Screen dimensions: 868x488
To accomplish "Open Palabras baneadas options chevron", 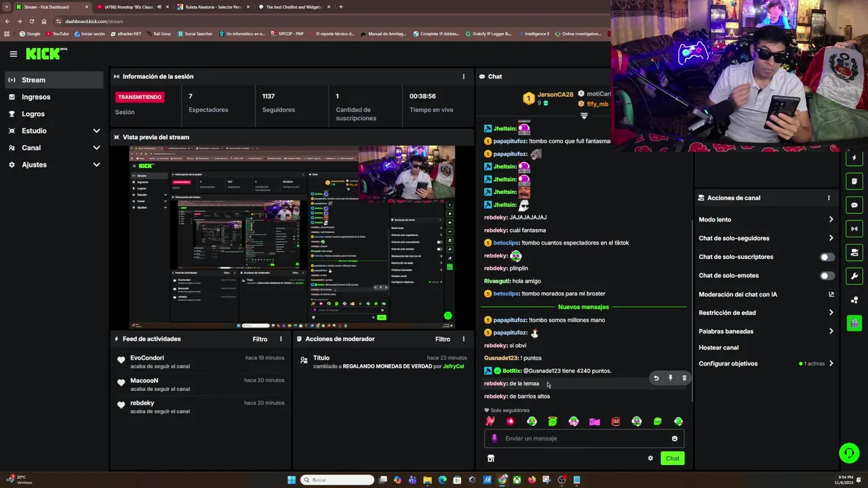I will tap(831, 331).
